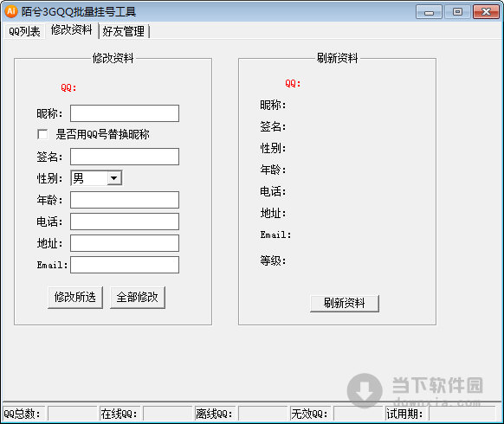
Task: Click the 年龄: label in 刷新资料 group
Action: pos(273,170)
